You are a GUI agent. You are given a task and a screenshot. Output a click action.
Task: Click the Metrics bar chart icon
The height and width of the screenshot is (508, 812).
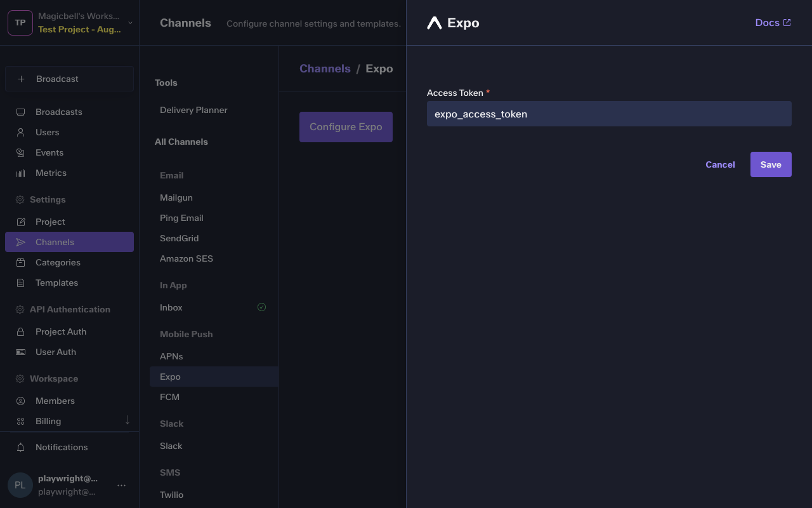click(20, 173)
